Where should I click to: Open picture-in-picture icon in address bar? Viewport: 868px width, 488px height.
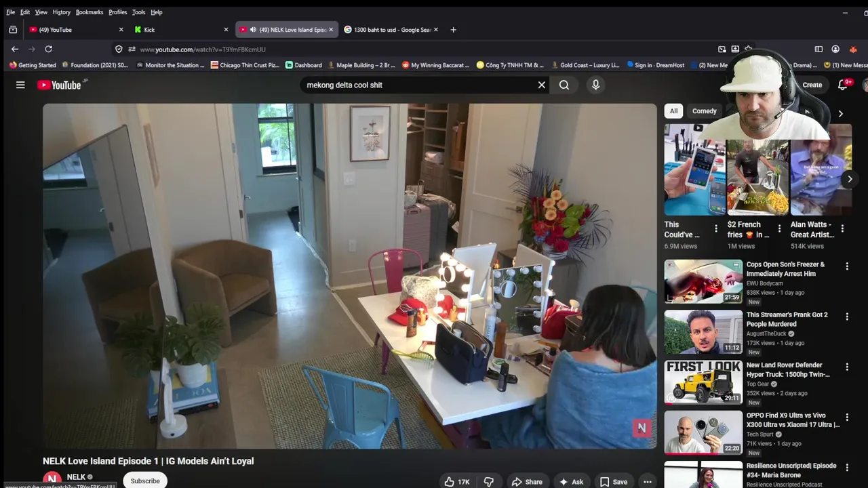(x=722, y=49)
